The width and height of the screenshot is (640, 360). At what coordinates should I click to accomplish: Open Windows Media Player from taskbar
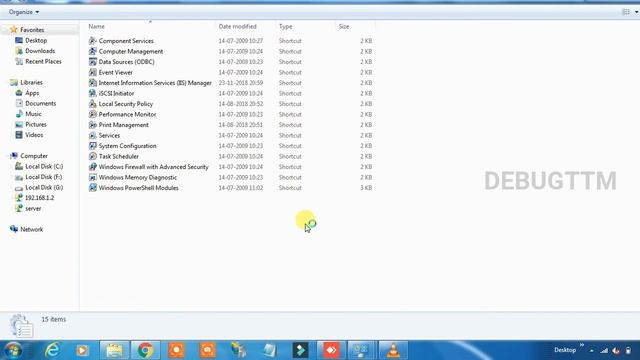pos(82,350)
